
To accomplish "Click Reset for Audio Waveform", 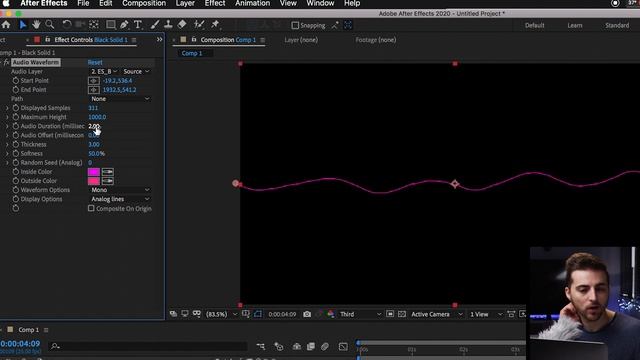I will [x=95, y=62].
